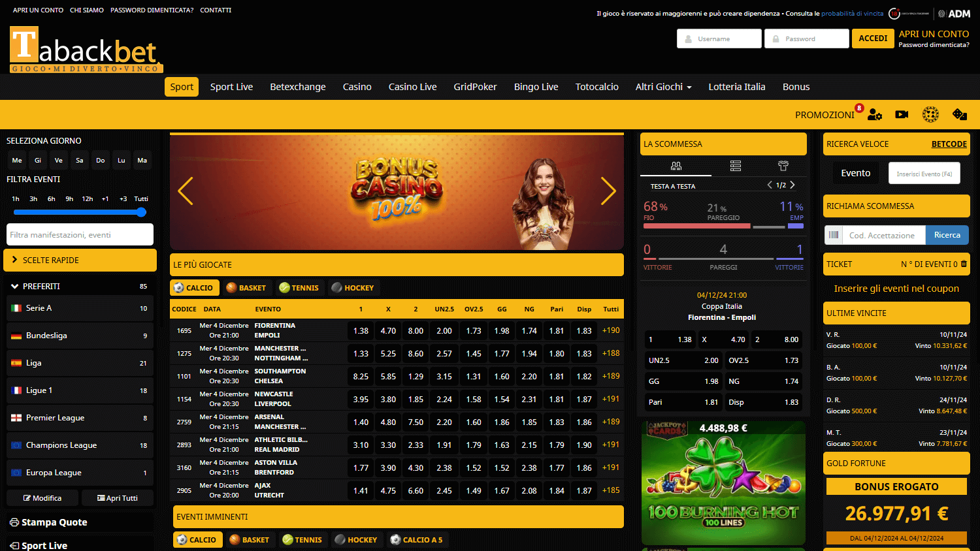Switch to the jersey icon tab

[x=783, y=166]
